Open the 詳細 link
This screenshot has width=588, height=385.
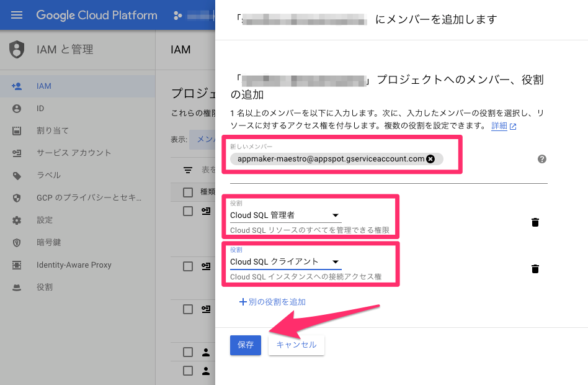[x=504, y=126]
